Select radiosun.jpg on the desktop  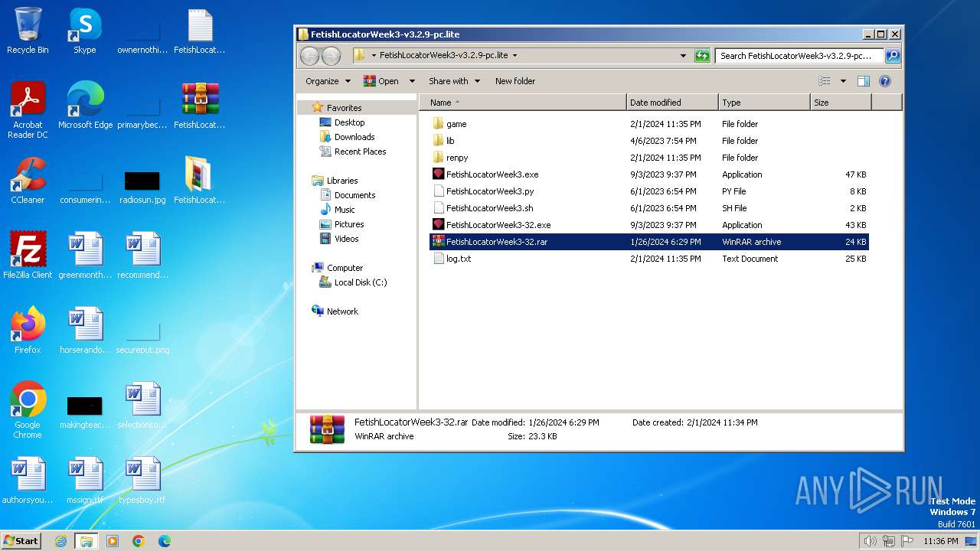point(142,187)
